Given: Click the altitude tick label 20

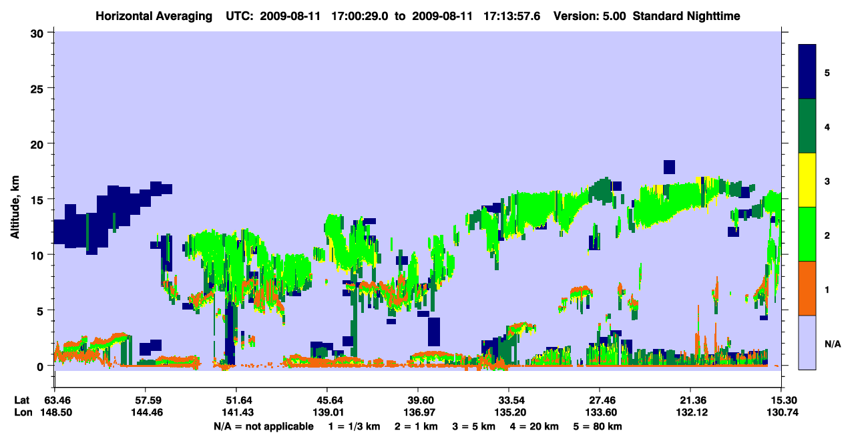Looking at the screenshot, I should pyautogui.click(x=39, y=143).
